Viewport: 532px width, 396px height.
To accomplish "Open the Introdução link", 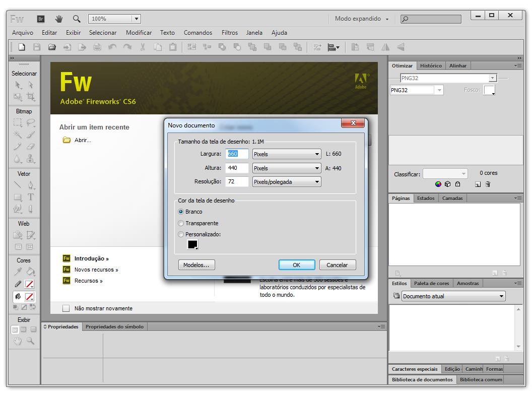I will pyautogui.click(x=91, y=258).
